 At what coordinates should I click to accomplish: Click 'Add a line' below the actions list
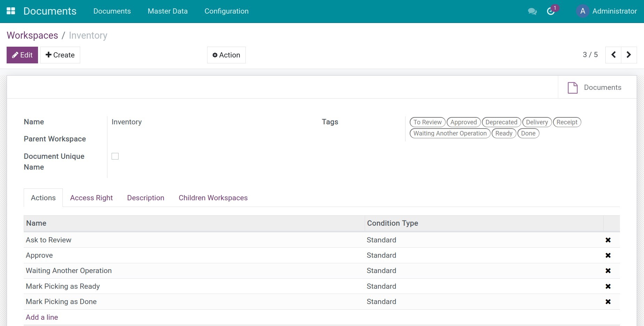tap(41, 317)
